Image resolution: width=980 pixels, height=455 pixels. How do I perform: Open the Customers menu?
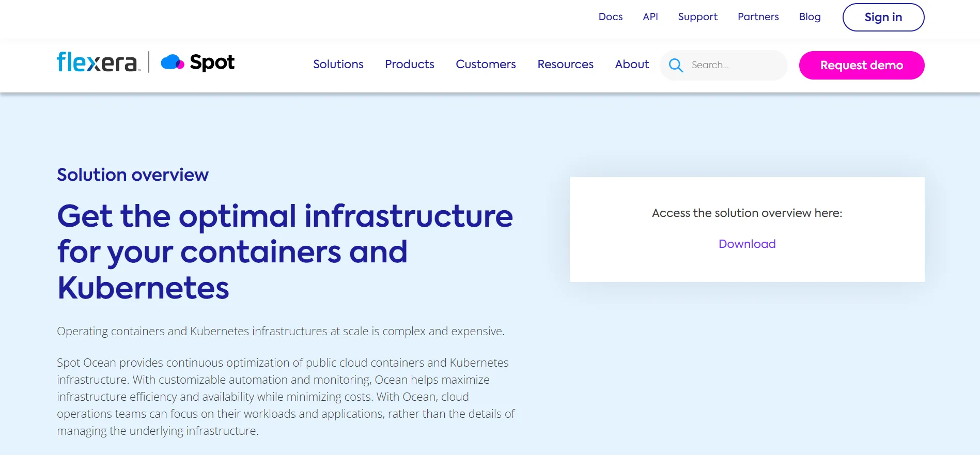(x=486, y=64)
